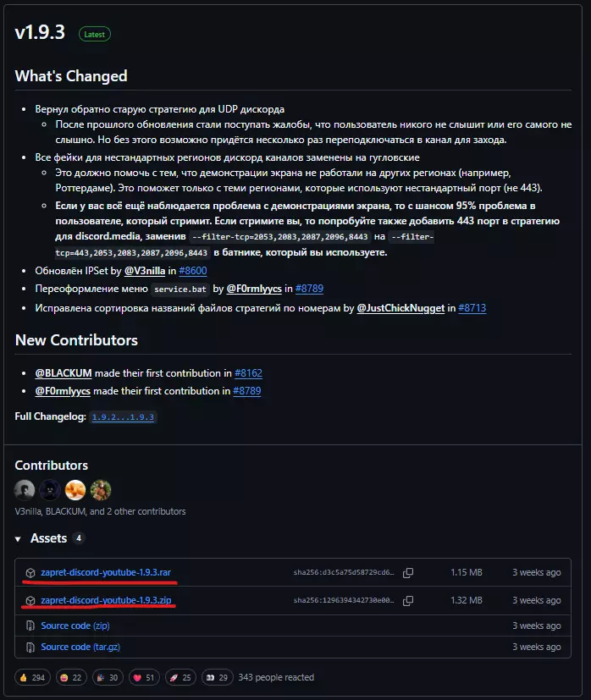The width and height of the screenshot is (591, 700).
Task: Open the 1.9.2...1.9.3 full changelog comparison
Action: click(124, 417)
